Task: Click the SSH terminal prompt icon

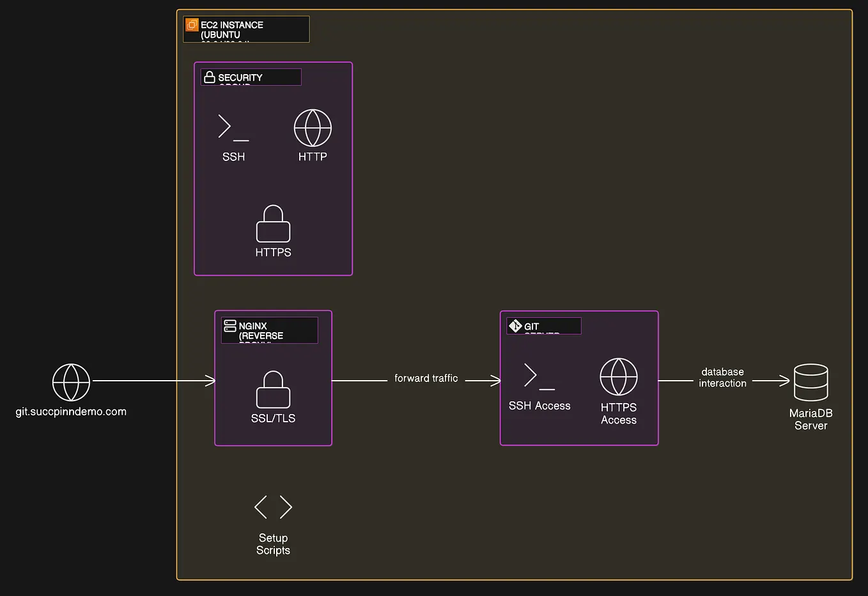Action: (x=233, y=130)
